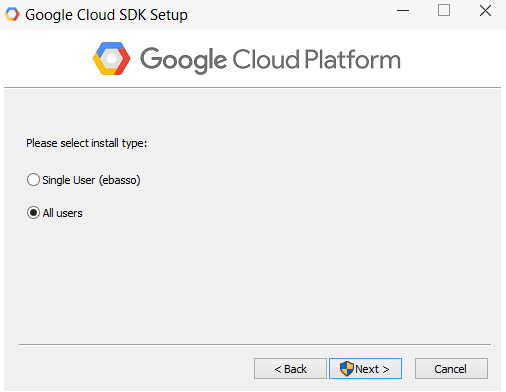Click the UAC shield icon on Next

point(347,369)
